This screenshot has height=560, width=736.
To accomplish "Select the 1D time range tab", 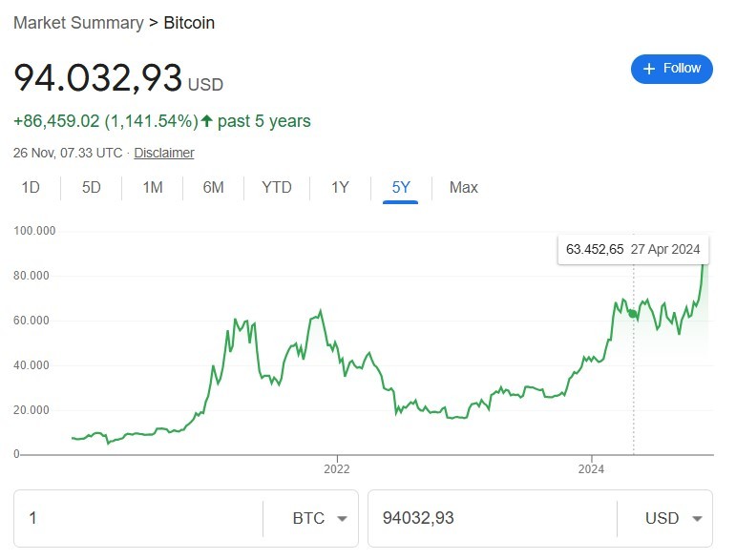I will click(x=31, y=188).
